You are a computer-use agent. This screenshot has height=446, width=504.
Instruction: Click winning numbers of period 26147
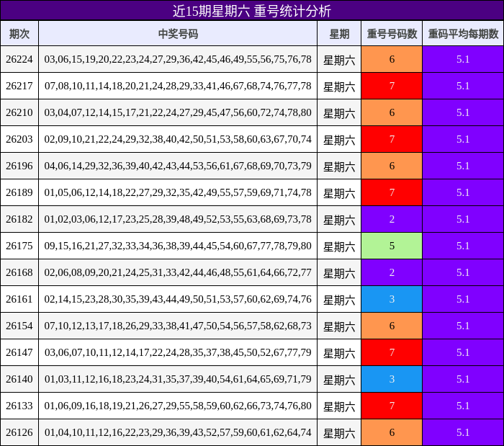(x=178, y=353)
